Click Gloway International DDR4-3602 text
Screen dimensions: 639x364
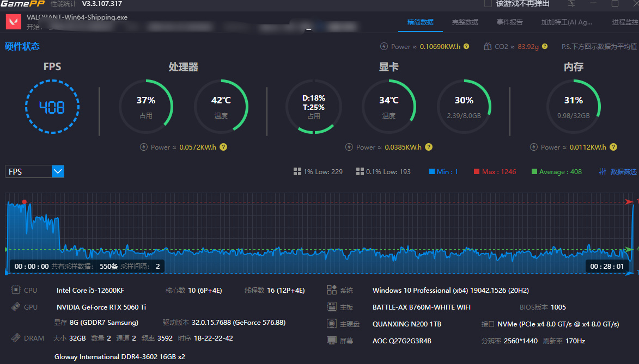click(119, 357)
